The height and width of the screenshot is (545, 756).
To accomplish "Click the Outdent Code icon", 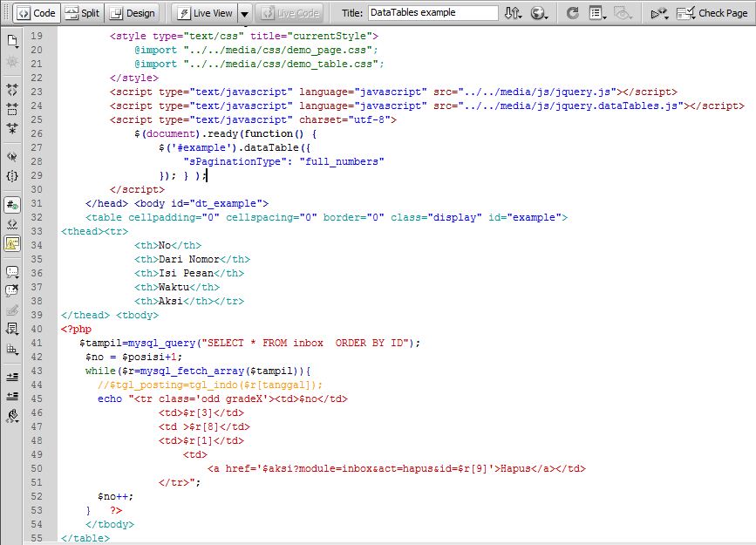I will click(12, 397).
